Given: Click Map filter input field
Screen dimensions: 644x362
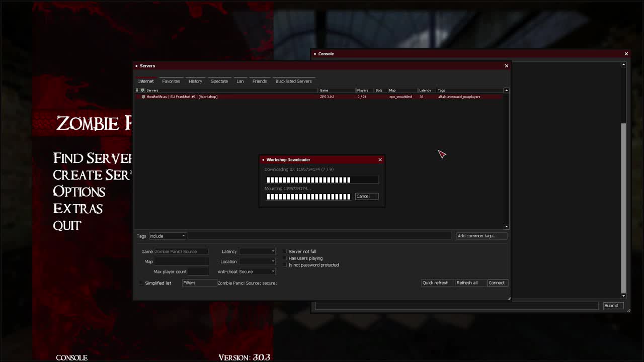Looking at the screenshot, I should (x=182, y=261).
